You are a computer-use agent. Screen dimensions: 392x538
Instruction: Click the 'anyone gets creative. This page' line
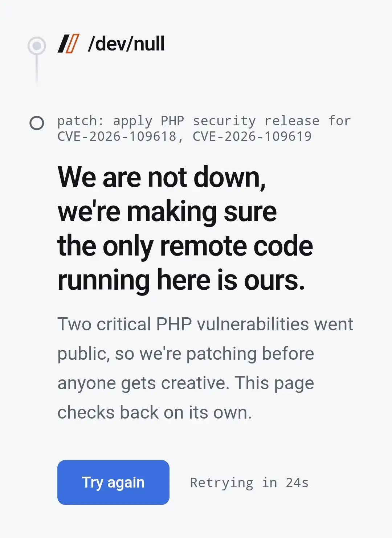(x=186, y=383)
